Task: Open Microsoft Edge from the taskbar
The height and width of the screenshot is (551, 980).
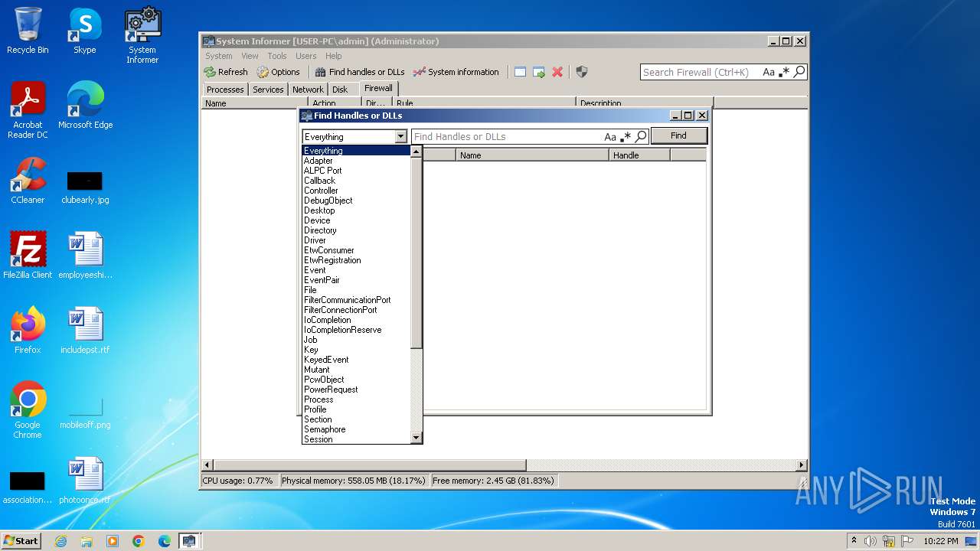Action: point(165,541)
